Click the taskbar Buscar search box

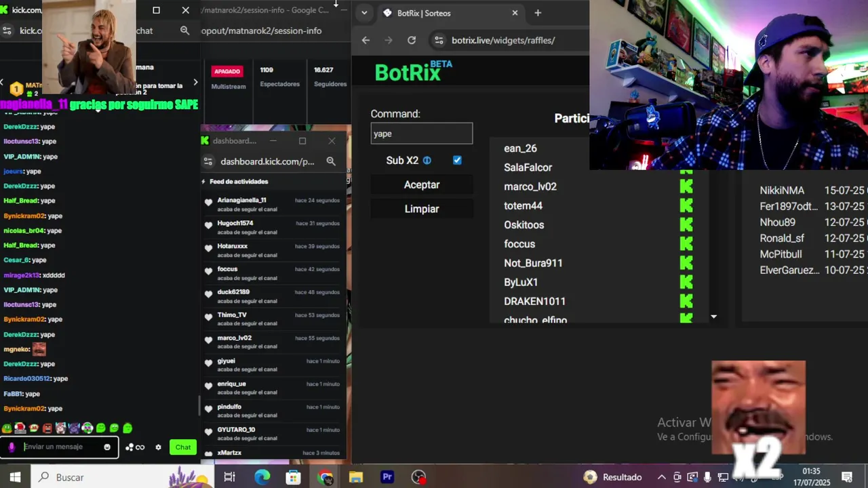[122, 477]
